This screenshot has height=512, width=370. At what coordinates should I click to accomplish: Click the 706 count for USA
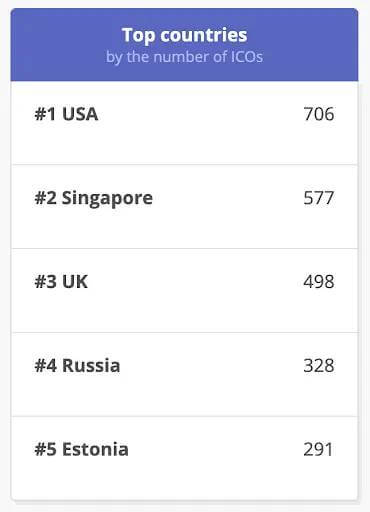(x=319, y=114)
